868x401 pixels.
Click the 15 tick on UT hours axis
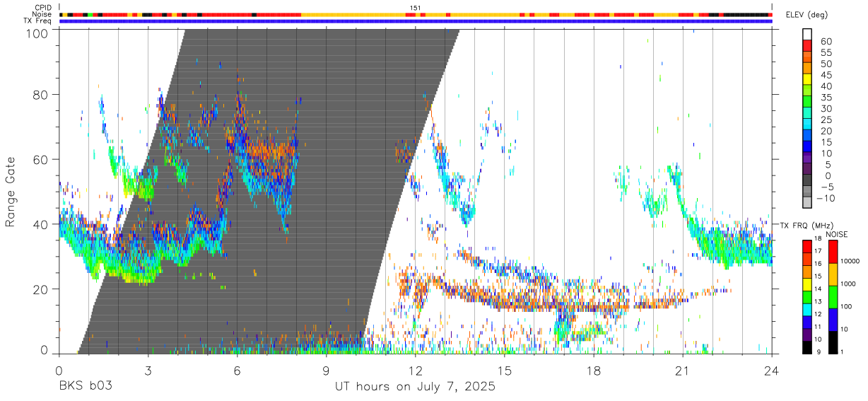point(505,370)
